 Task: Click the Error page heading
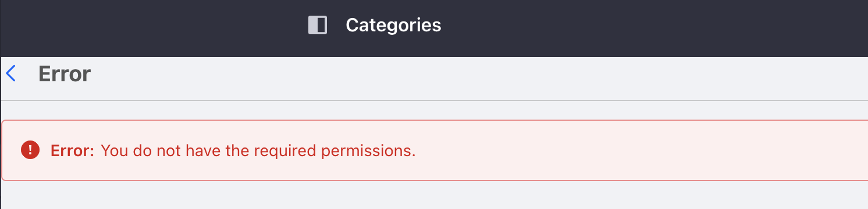65,74
